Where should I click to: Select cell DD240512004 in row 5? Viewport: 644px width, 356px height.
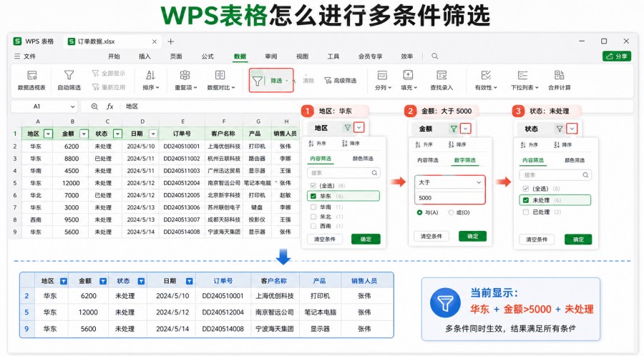pos(182,183)
